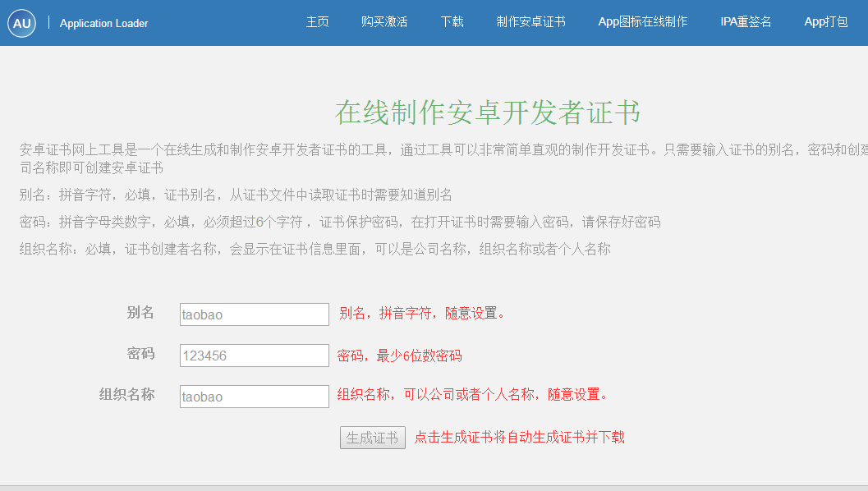Open the 下载 page
This screenshot has height=491, width=868.
coord(452,22)
